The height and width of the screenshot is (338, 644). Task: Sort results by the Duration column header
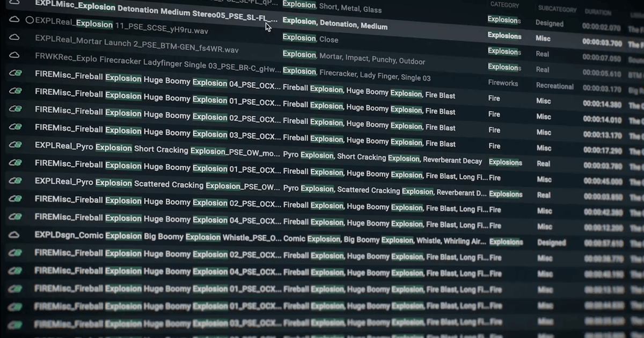(598, 12)
